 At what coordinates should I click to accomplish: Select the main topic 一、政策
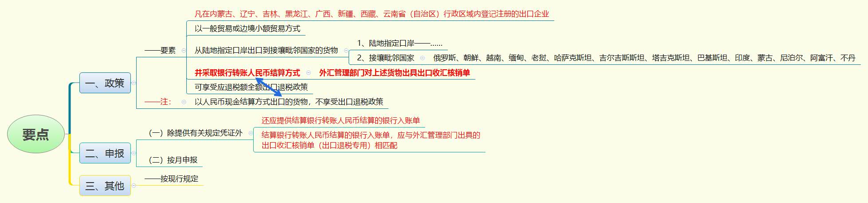(105, 83)
